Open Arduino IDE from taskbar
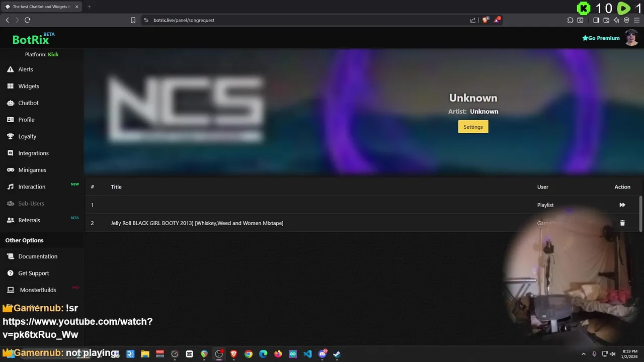This screenshot has width=644, height=362. pyautogui.click(x=293, y=354)
